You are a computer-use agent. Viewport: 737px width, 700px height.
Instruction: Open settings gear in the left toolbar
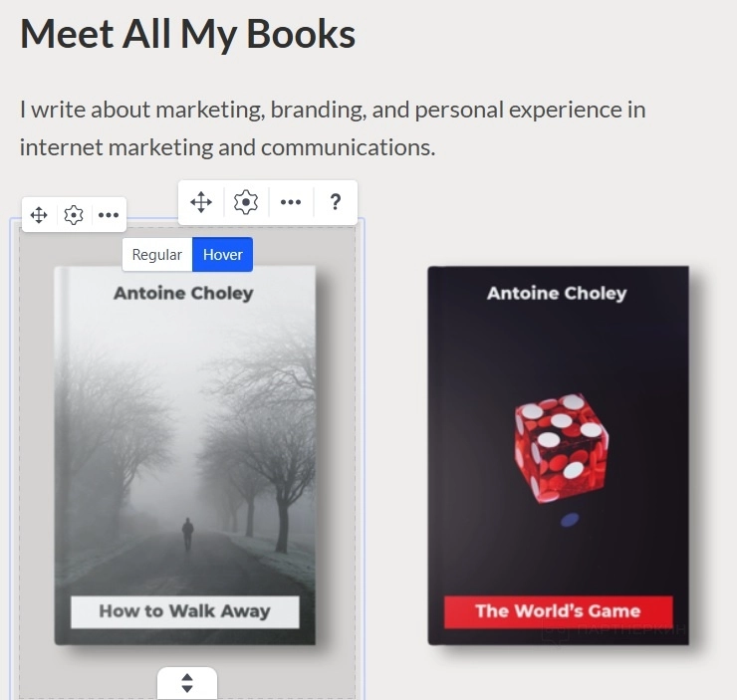pos(74,215)
